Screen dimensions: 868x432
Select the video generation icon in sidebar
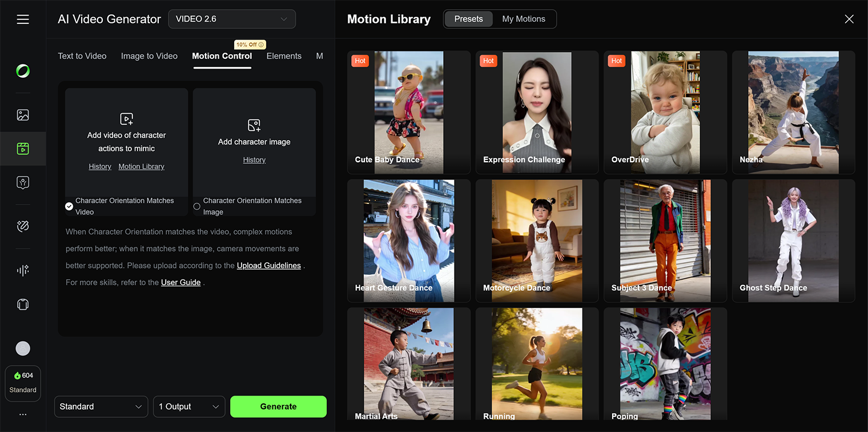(x=23, y=149)
